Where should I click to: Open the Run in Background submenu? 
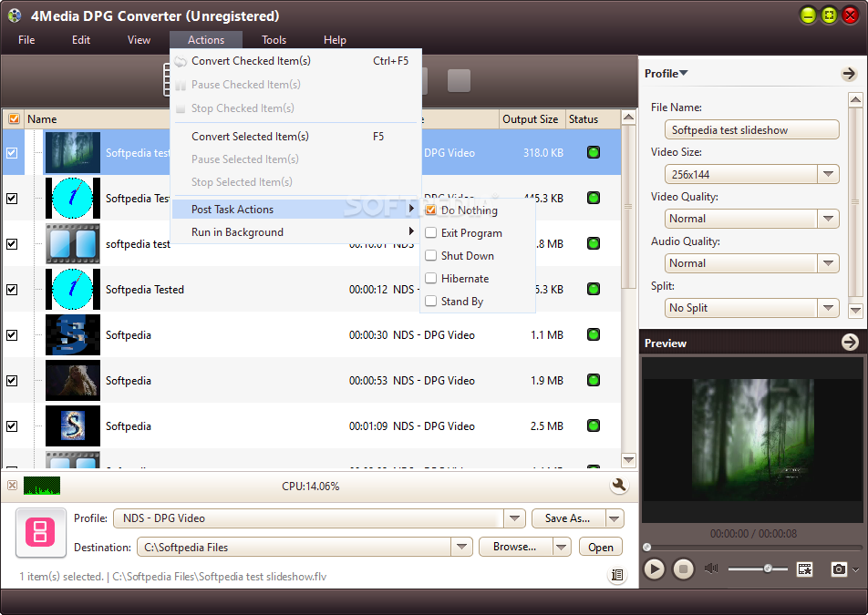[296, 231]
